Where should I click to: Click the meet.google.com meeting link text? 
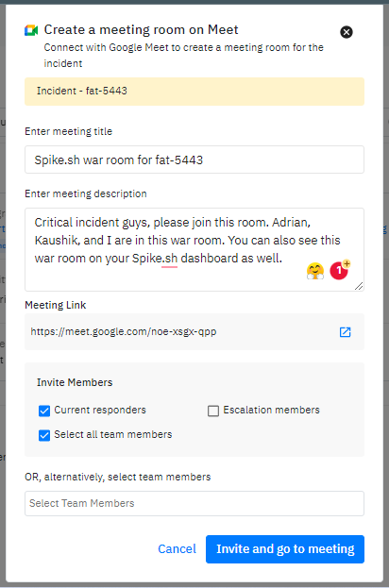tap(124, 332)
